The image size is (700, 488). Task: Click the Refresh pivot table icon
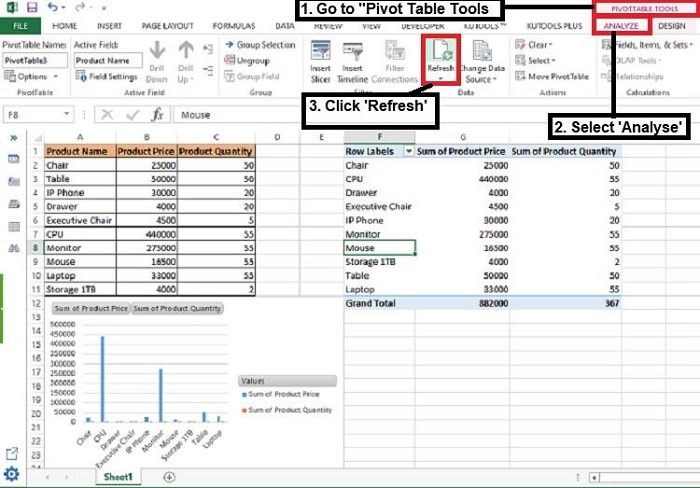pyautogui.click(x=441, y=50)
